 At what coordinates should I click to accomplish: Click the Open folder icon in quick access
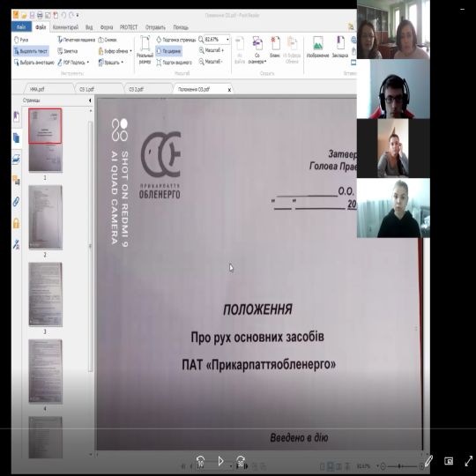24,15
